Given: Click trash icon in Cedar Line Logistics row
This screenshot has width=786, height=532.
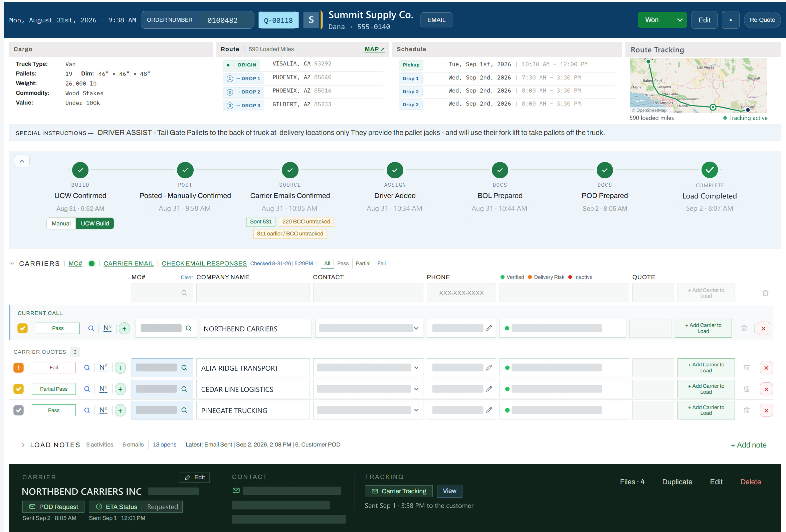Looking at the screenshot, I should pos(746,389).
